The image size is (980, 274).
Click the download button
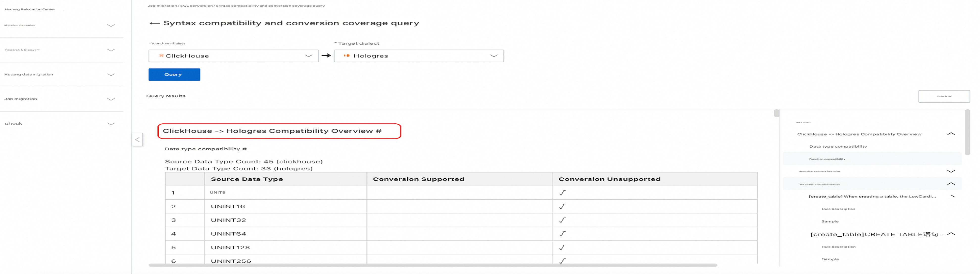point(944,96)
